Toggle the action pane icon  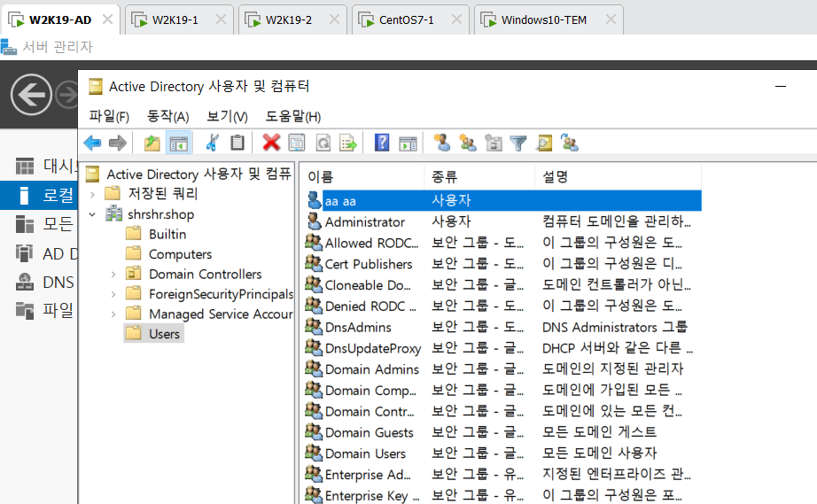(408, 143)
